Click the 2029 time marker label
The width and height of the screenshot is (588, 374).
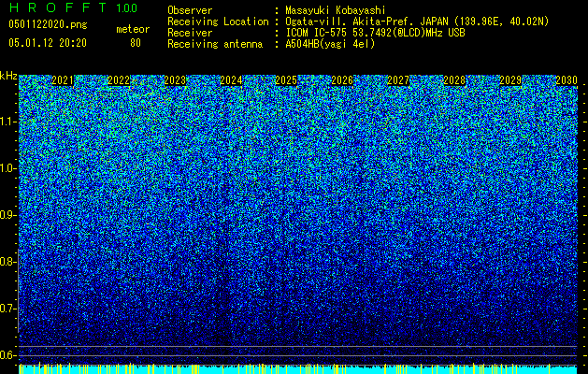click(x=510, y=80)
